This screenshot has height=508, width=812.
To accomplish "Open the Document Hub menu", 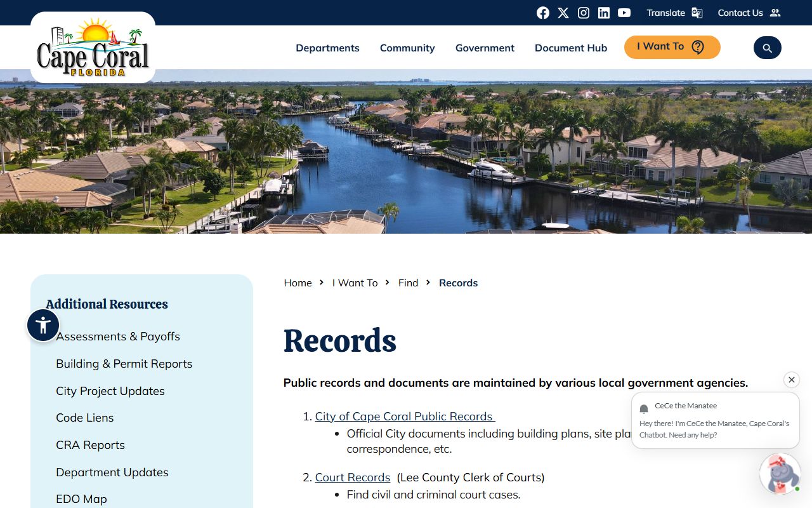I will click(x=571, y=48).
